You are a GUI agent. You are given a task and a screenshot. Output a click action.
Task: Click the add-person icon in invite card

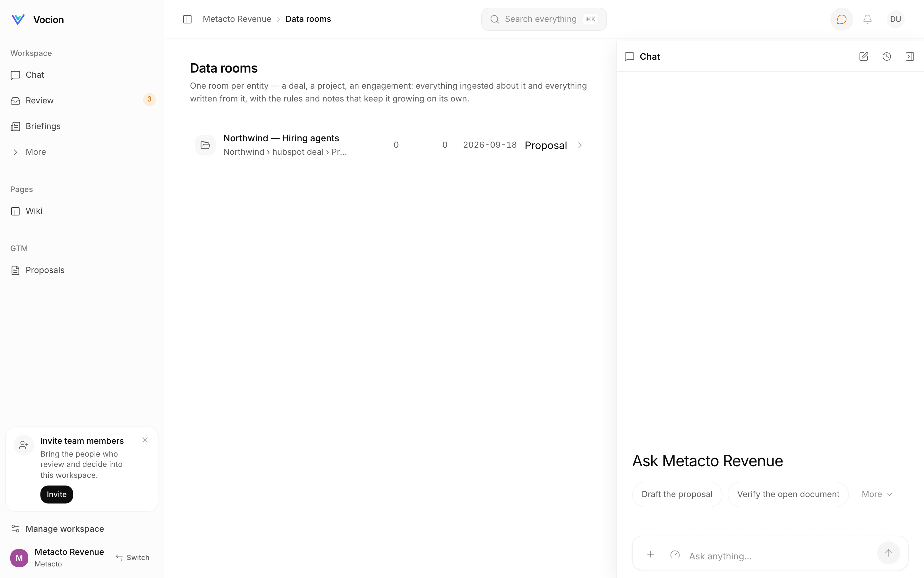24,445
